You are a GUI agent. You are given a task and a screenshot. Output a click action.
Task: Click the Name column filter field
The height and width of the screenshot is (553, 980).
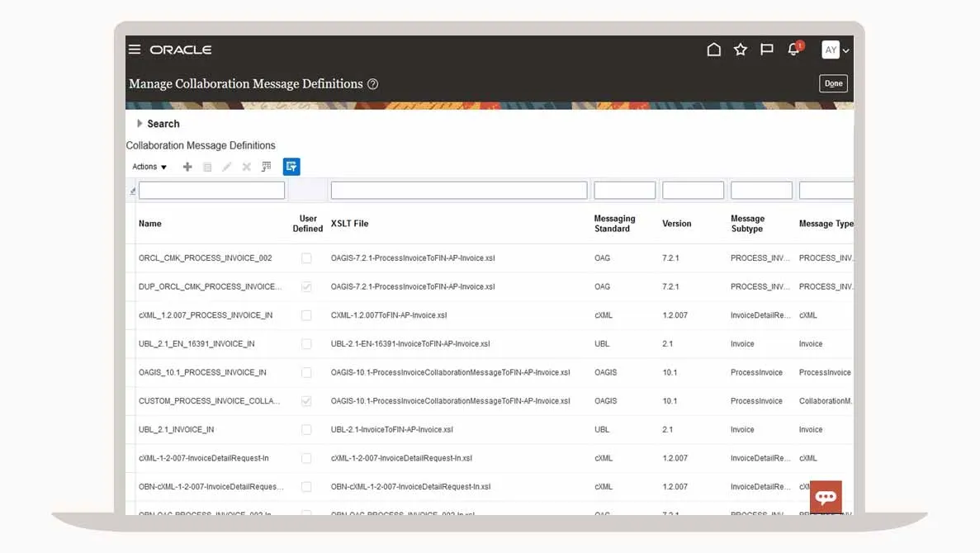click(211, 191)
